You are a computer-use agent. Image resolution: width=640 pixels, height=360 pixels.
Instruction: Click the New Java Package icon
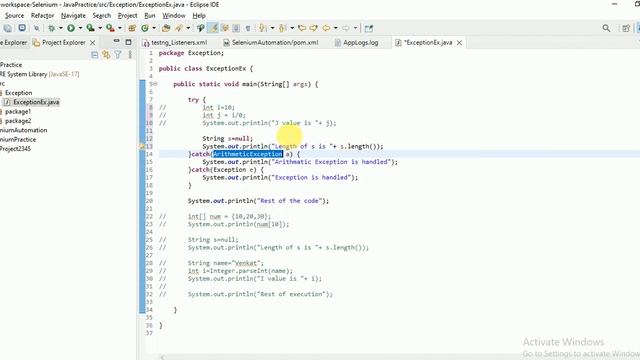click(132, 28)
